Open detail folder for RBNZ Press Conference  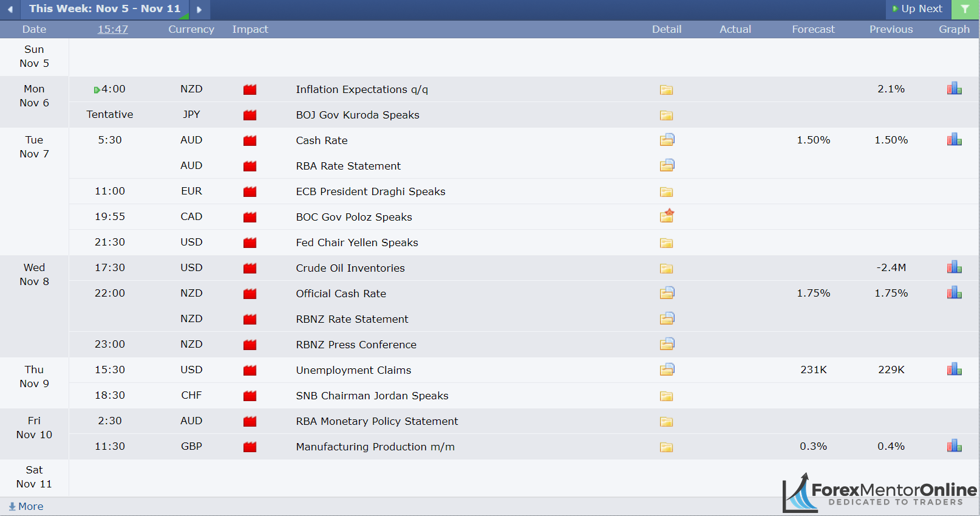[x=667, y=344]
